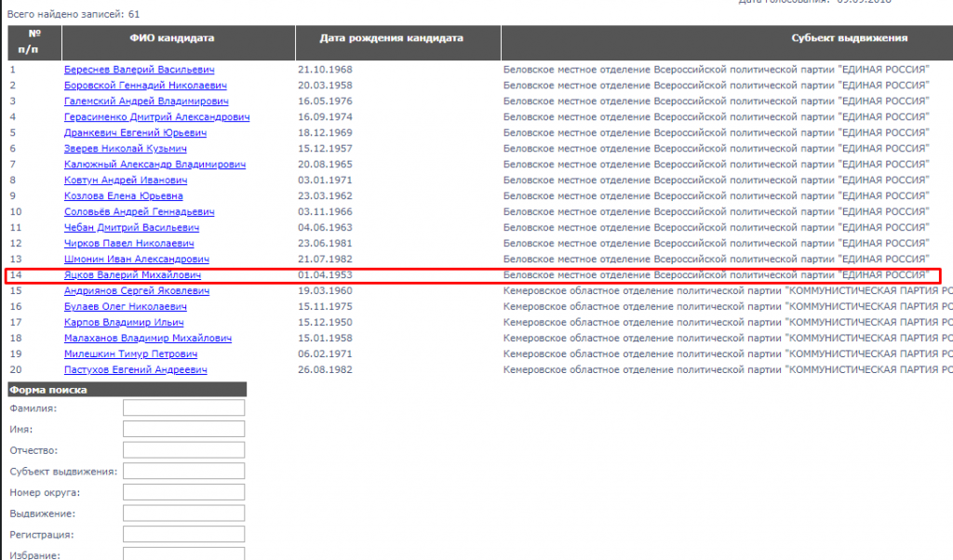This screenshot has height=560, width=953.
Task: Click party cell in Андриянов row
Action: (728, 291)
